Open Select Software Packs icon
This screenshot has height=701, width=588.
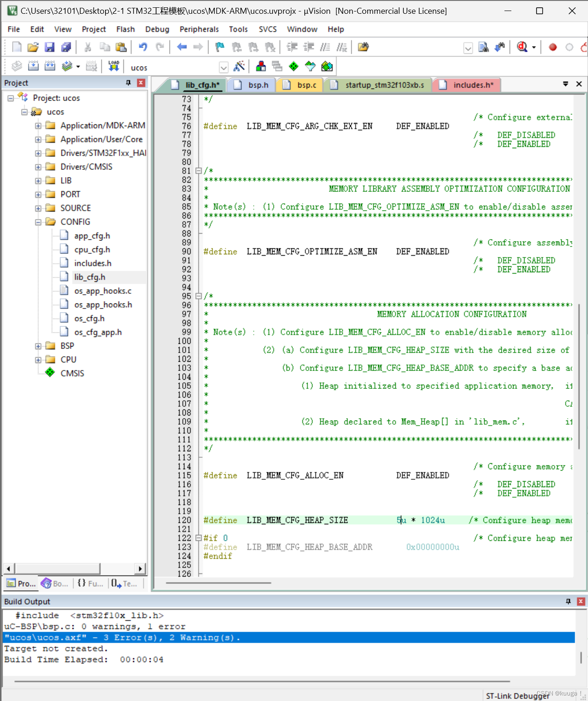pyautogui.click(x=310, y=66)
